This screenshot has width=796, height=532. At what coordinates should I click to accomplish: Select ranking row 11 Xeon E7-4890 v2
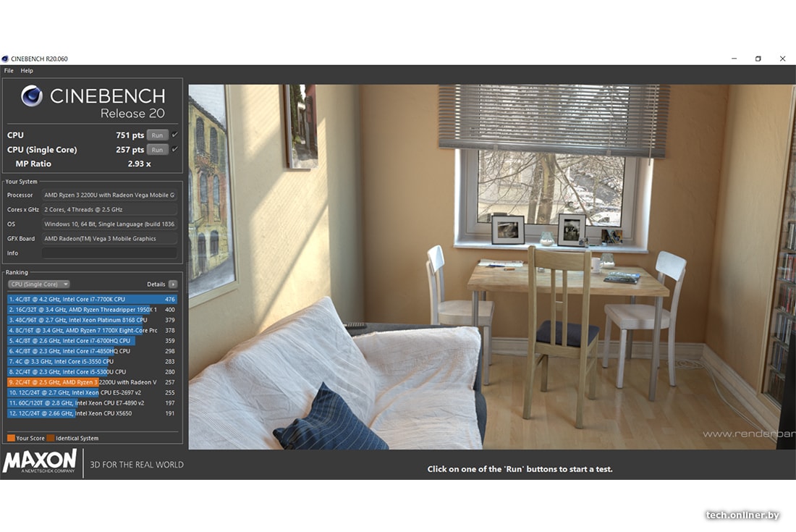92,403
